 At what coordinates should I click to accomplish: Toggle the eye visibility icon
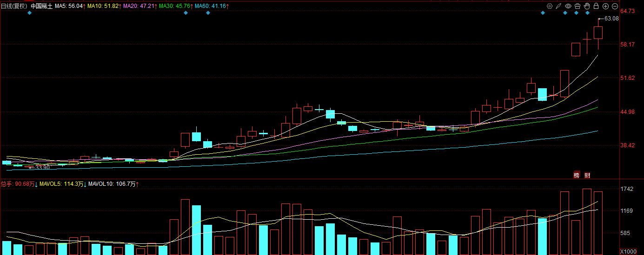tap(568, 6)
